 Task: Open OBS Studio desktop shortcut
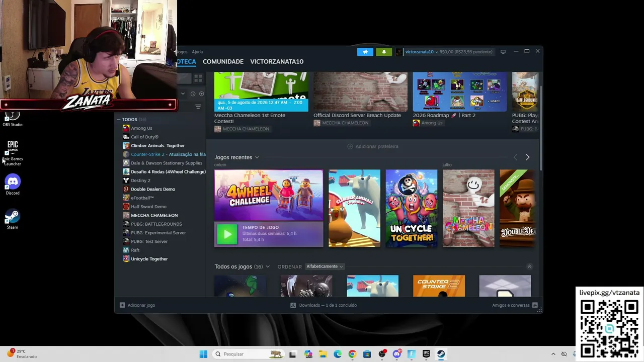click(13, 119)
